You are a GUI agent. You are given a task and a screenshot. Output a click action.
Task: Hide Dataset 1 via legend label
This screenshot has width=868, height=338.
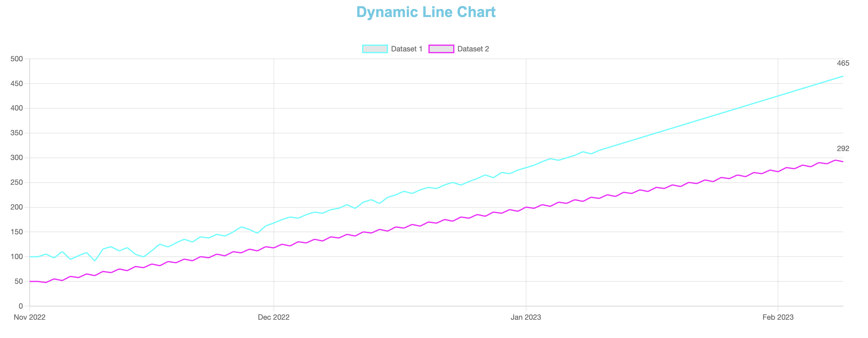coord(406,49)
